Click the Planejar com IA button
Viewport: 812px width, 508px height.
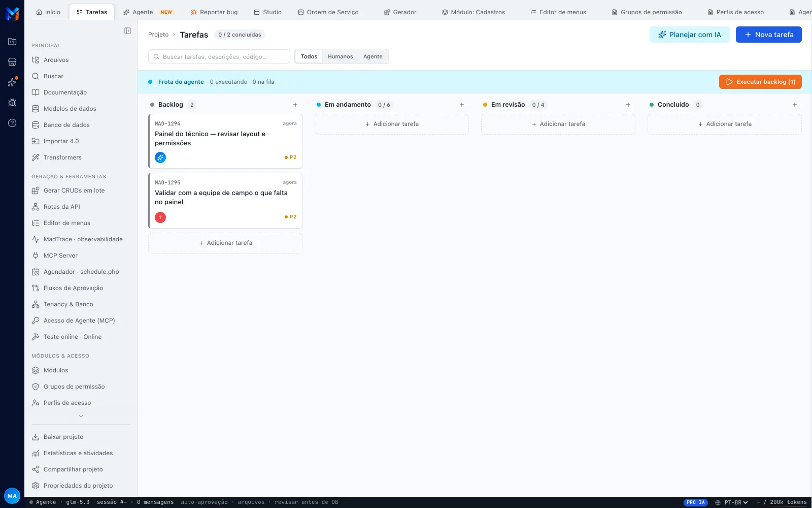(690, 35)
